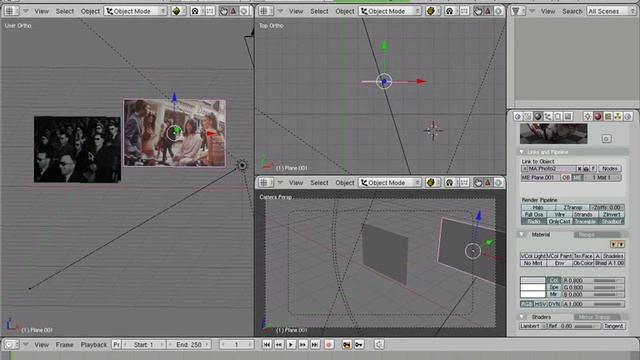Switch to Logic context in buttons window
The width and height of the screenshot is (640, 360).
pyautogui.click(x=518, y=117)
